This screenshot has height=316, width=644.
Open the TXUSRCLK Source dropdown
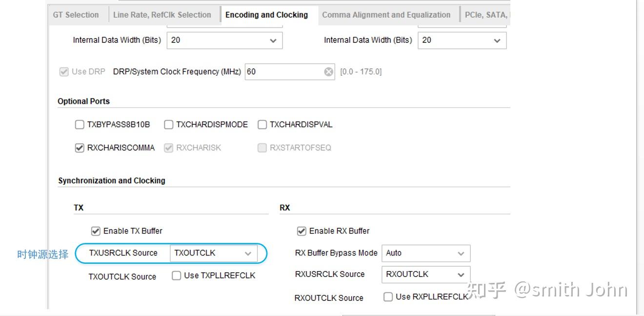[213, 253]
